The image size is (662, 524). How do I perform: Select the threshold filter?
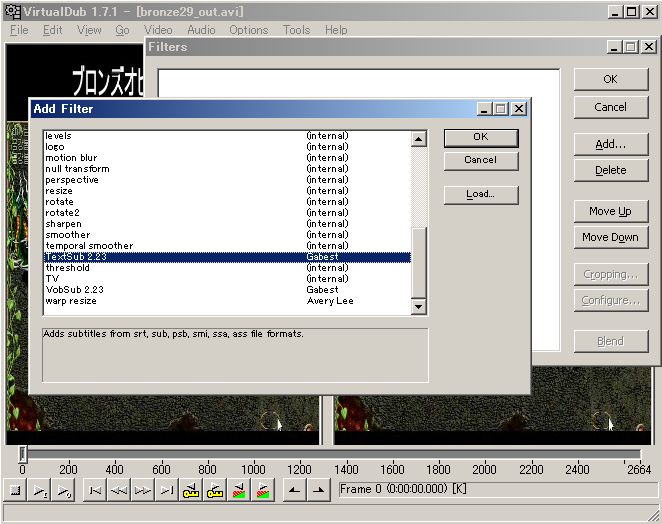(x=228, y=268)
